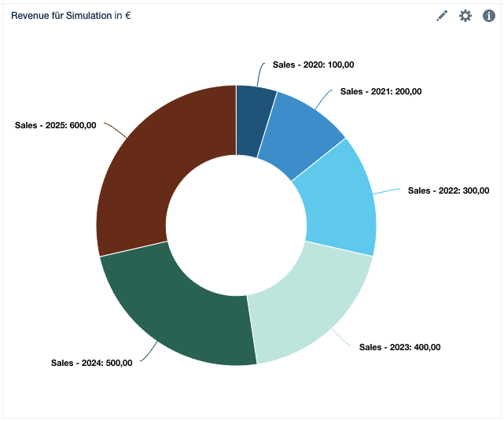Select the "Sales - 2021: 200,00" label
This screenshot has height=421, width=504.
coord(381,91)
